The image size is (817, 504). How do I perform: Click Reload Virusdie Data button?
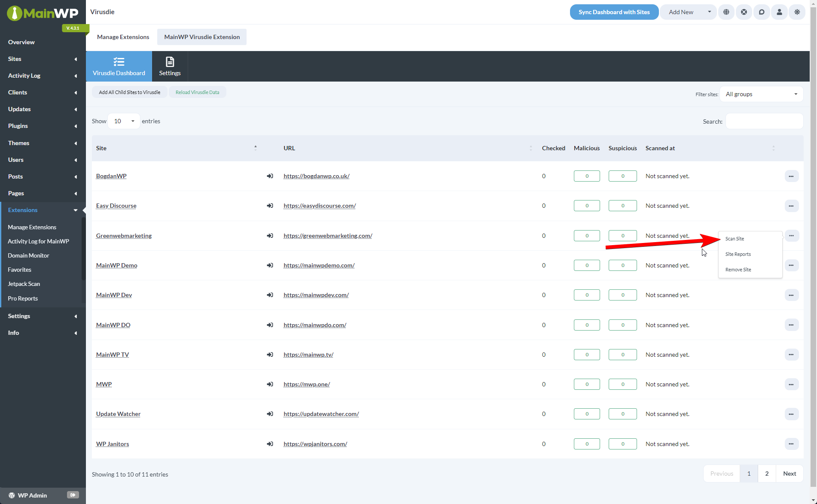[x=197, y=92]
